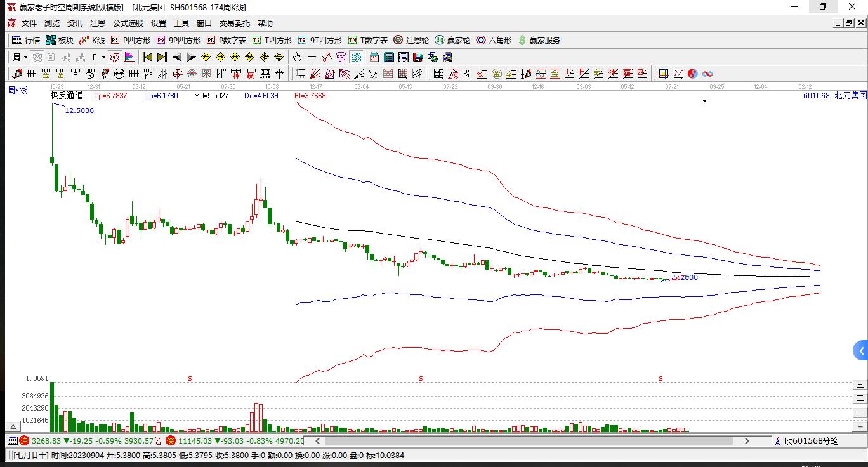Open the P四方形 tool

coord(131,40)
